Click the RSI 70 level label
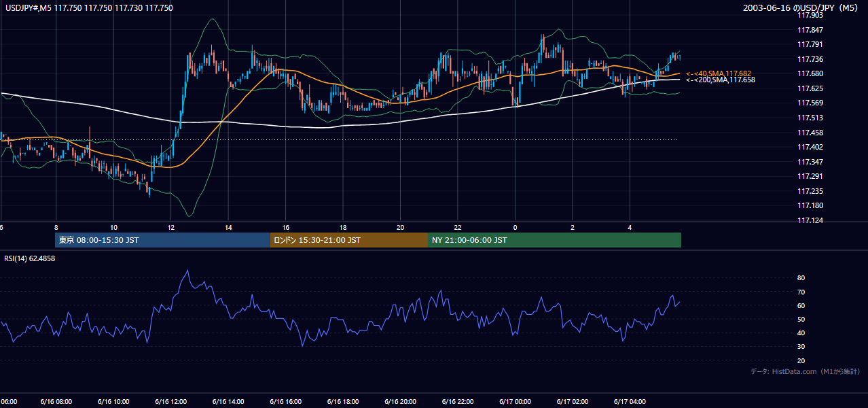 tap(801, 292)
